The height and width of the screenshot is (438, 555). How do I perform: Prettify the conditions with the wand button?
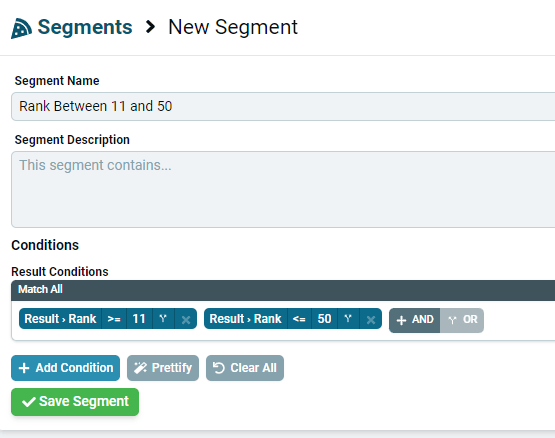(163, 368)
